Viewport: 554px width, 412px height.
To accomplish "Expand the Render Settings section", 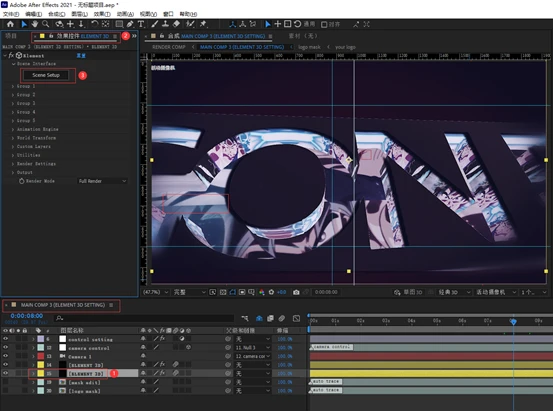I will pos(13,164).
